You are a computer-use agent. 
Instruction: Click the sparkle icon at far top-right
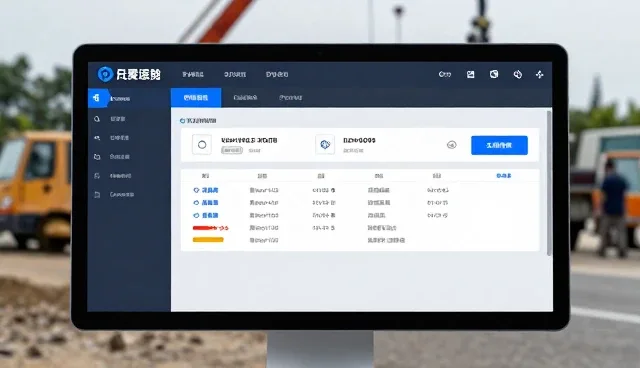click(x=540, y=74)
